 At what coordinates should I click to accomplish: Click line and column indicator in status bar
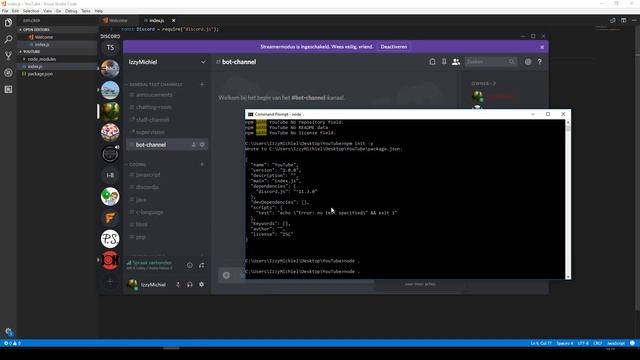click(x=541, y=343)
